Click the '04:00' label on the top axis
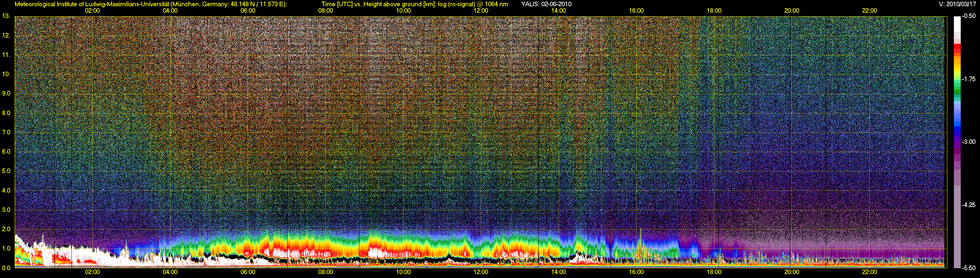980x278 pixels. click(170, 11)
